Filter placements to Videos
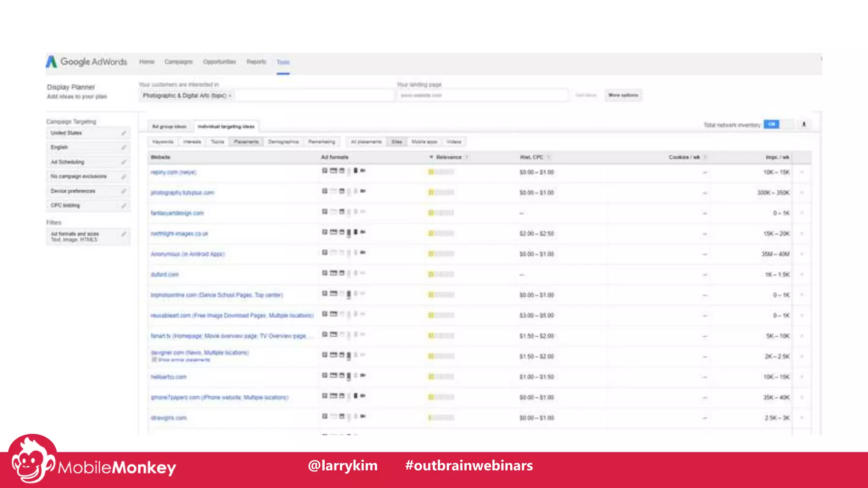This screenshot has height=488, width=868. (x=454, y=142)
